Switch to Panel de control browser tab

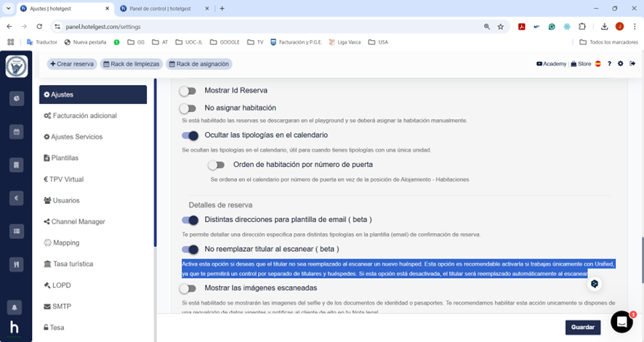pyautogui.click(x=161, y=9)
